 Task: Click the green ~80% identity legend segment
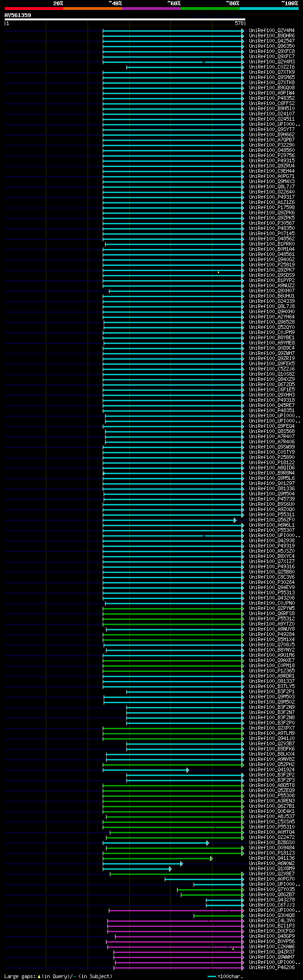coord(210,9)
